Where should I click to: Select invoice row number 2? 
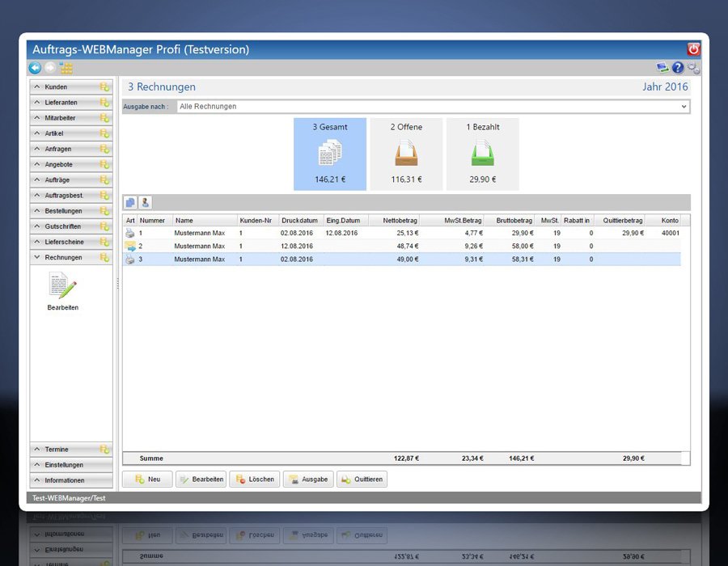pyautogui.click(x=324, y=246)
